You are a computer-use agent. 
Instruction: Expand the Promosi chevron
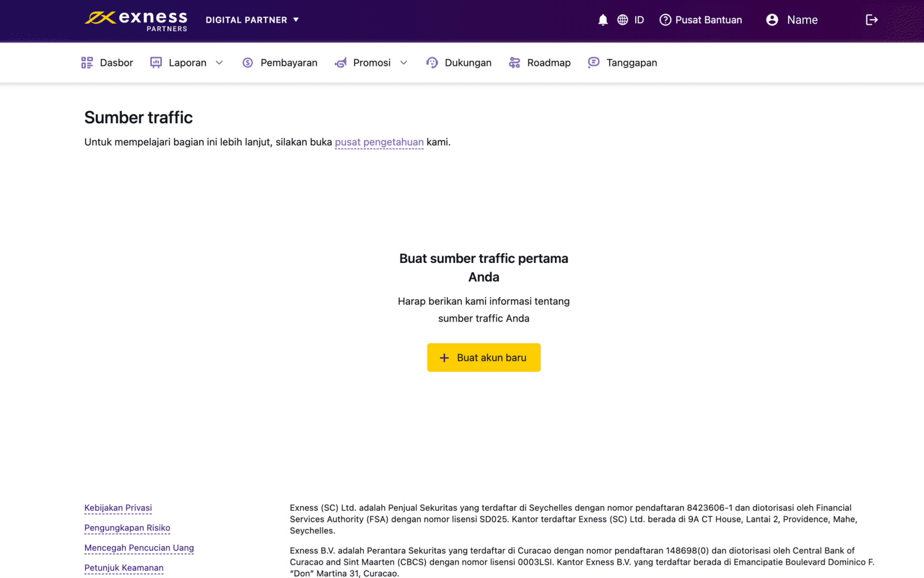click(x=404, y=62)
